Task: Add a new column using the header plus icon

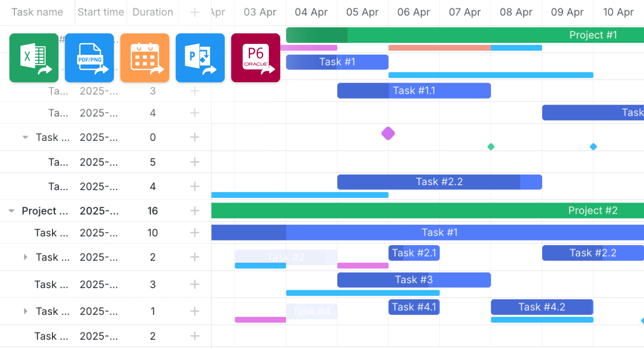Action: click(194, 12)
